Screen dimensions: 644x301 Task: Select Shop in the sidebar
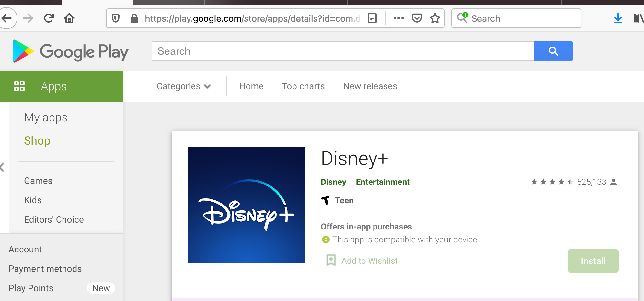click(37, 141)
